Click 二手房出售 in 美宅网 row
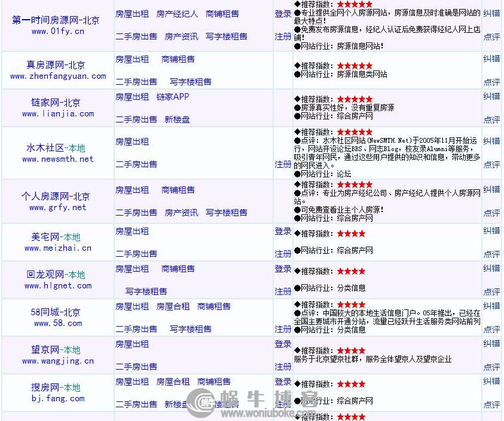Image resolution: width=504 pixels, height=421 pixels. pos(136,254)
